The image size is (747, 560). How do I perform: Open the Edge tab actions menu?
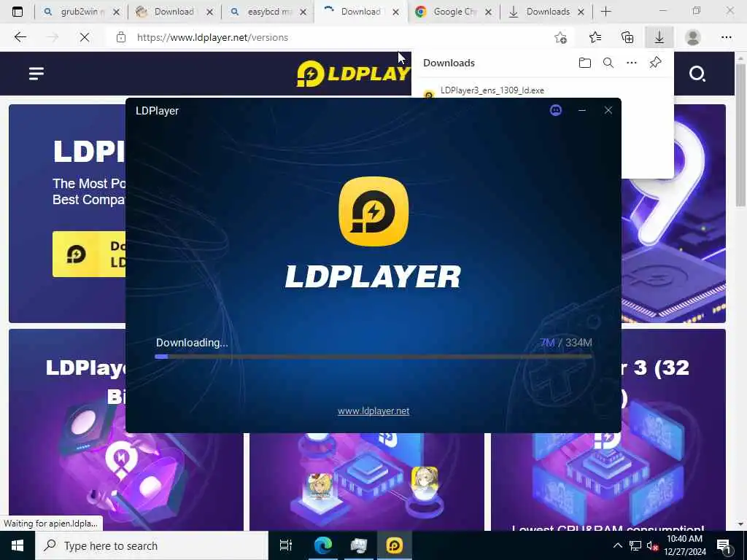pos(18,12)
